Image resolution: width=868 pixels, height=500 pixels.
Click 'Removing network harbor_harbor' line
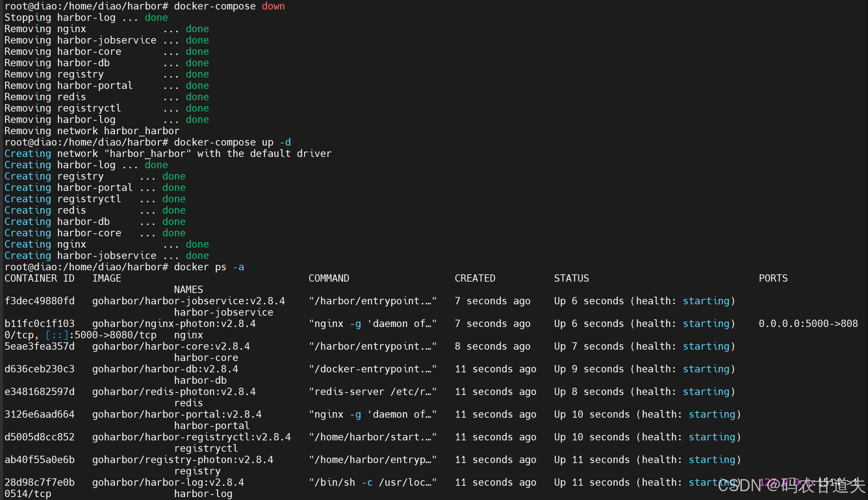coord(92,131)
